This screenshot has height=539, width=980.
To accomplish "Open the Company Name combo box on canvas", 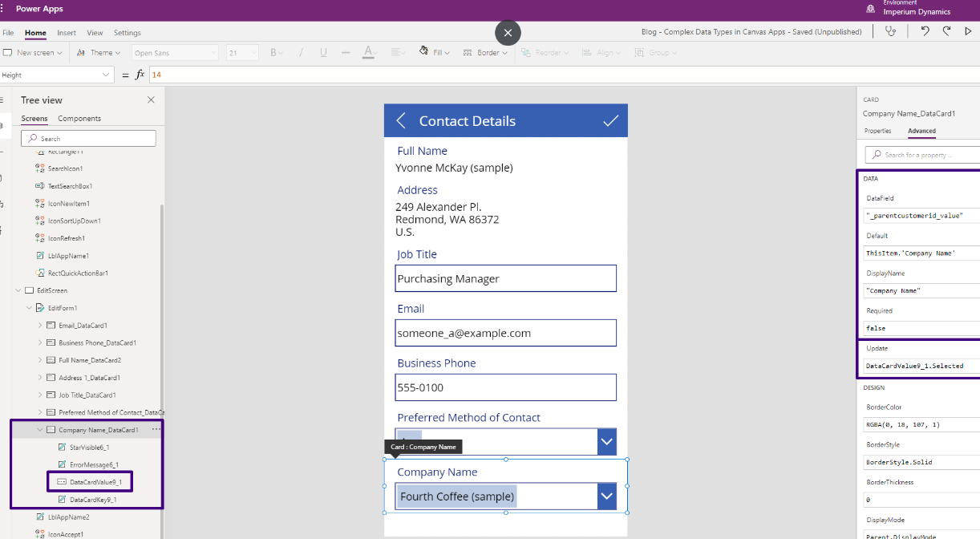I will pos(607,496).
